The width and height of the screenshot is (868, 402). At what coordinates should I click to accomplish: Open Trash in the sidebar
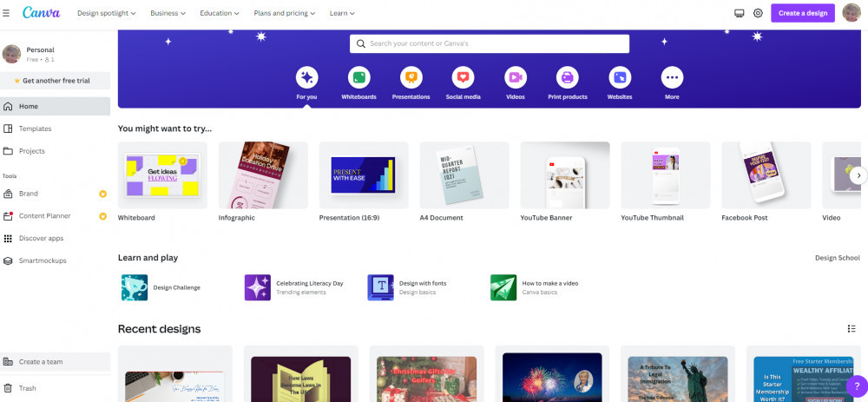[x=56, y=388]
